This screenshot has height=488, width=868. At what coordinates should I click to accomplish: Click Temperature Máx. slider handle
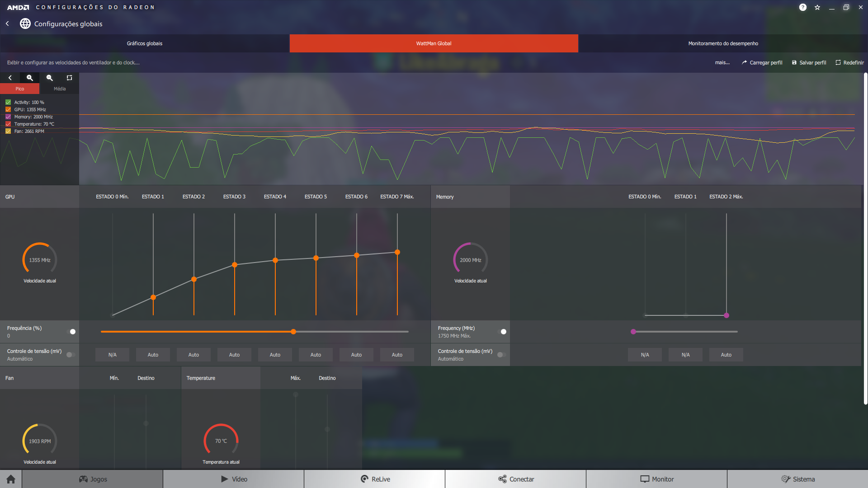tap(296, 394)
